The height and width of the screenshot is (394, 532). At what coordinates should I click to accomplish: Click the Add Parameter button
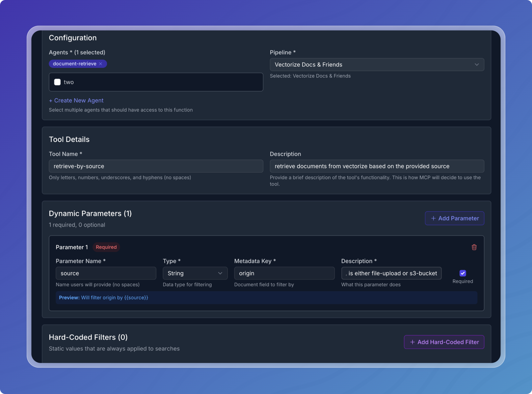[x=454, y=218]
